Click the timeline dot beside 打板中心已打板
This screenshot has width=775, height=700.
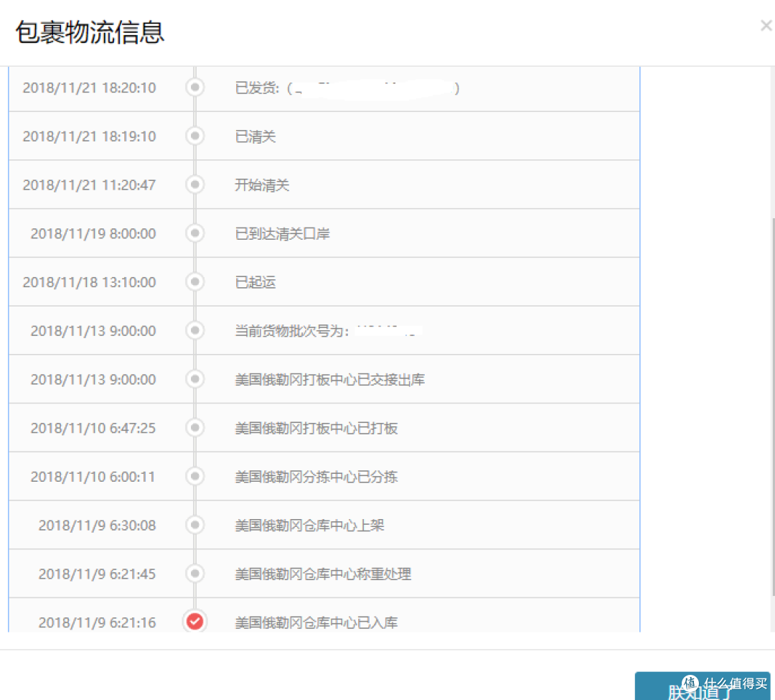tap(194, 428)
